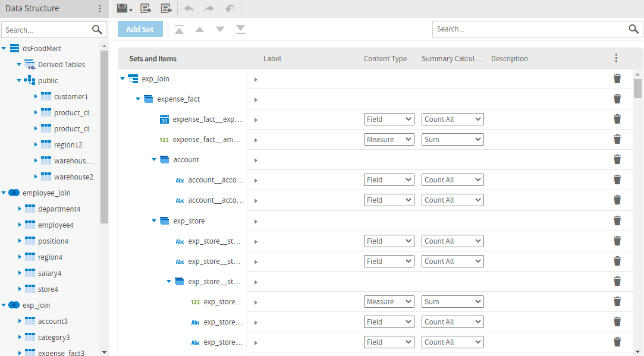Click the Content Type column header
Screen dimensions: 644x356
click(x=385, y=59)
